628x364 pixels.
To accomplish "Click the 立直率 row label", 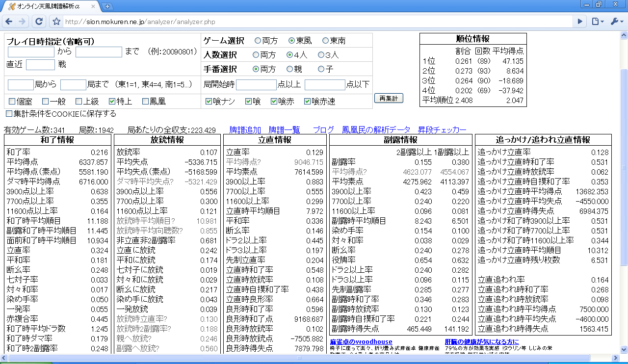I will point(238,152).
